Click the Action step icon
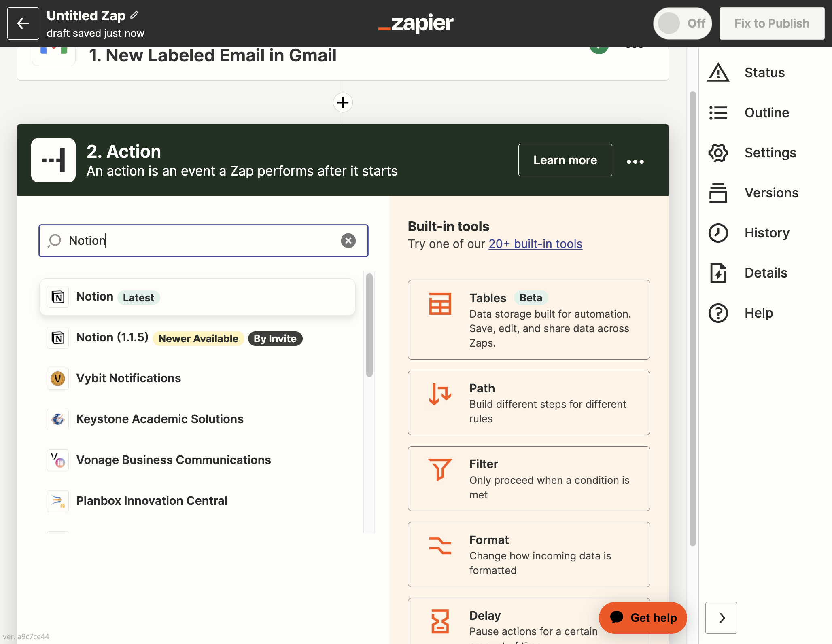832x644 pixels. (53, 160)
